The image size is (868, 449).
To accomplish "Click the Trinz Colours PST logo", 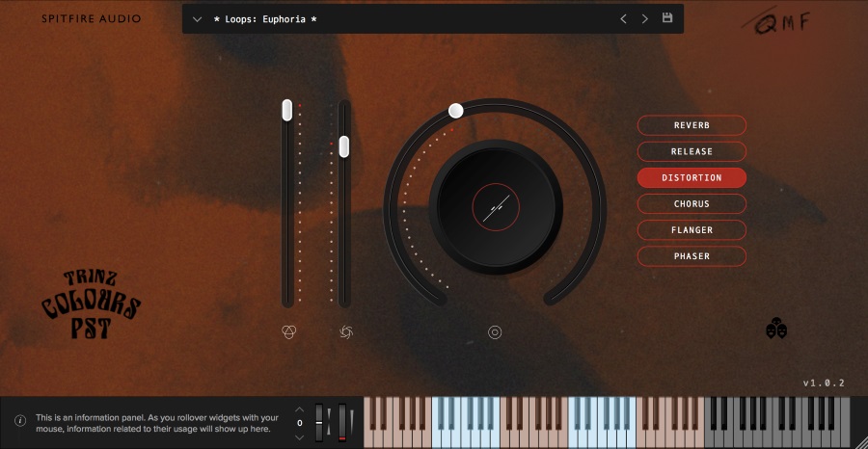I will (91, 304).
